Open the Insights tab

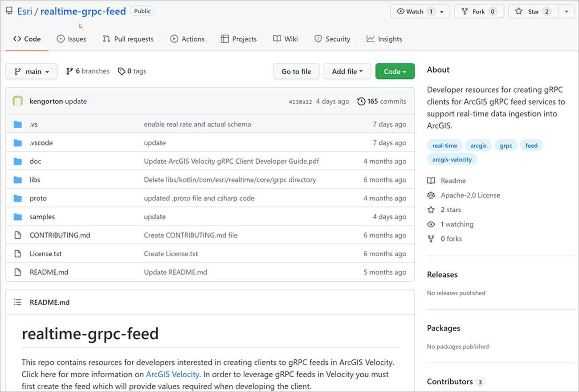pyautogui.click(x=384, y=39)
